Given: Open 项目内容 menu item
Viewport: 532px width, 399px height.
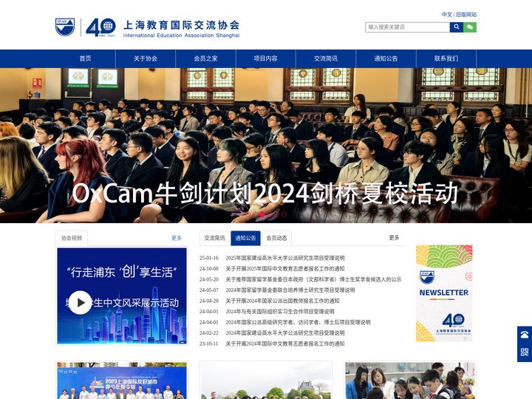Looking at the screenshot, I should pyautogui.click(x=266, y=58).
